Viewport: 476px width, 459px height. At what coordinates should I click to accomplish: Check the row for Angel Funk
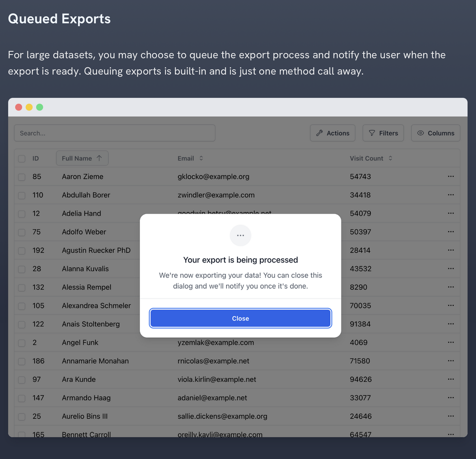click(x=21, y=343)
